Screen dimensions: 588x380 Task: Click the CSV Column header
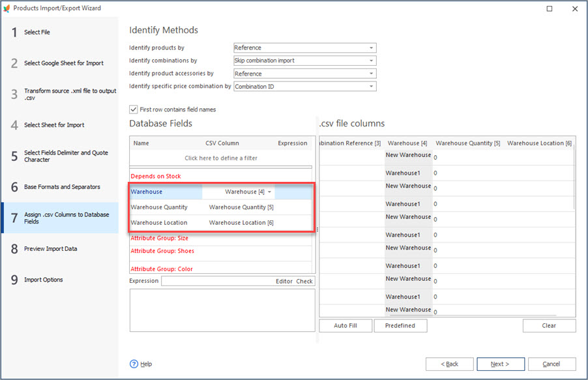click(222, 143)
